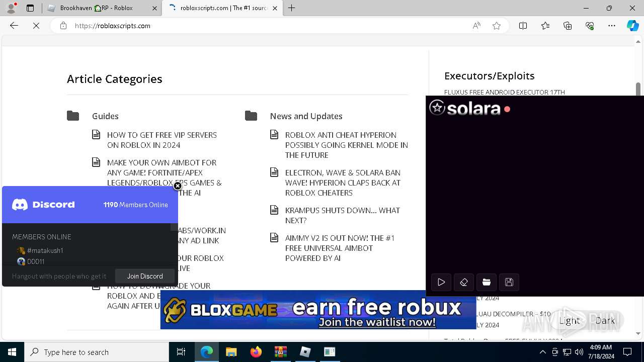Show hidden system tray icons

(x=542, y=352)
